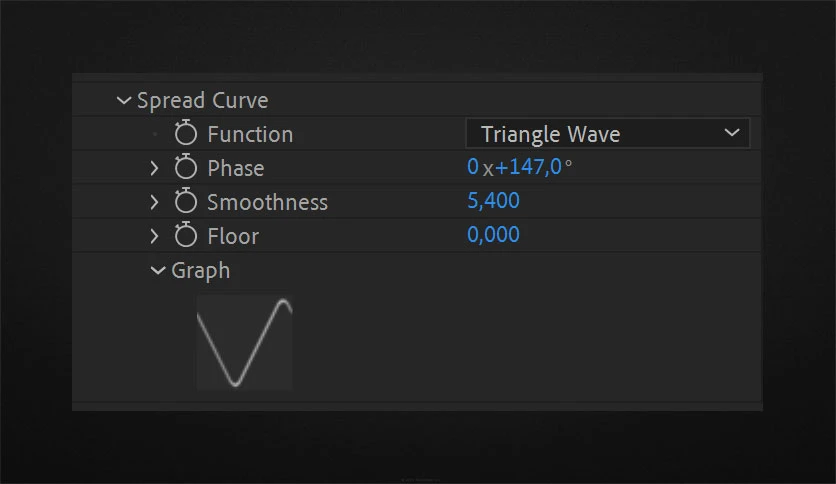Select the Graph label
Screen dimensions: 836x484
point(200,271)
